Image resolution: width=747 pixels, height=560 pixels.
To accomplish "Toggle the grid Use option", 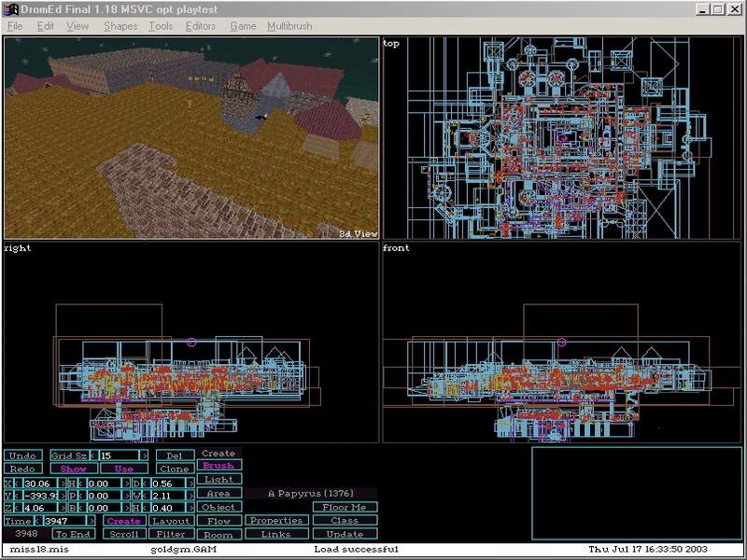I will click(x=124, y=469).
